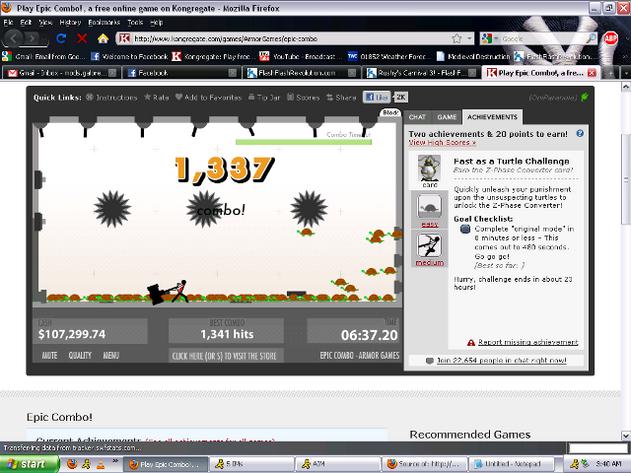Click the Forward navigation arrow

pyautogui.click(x=33, y=39)
